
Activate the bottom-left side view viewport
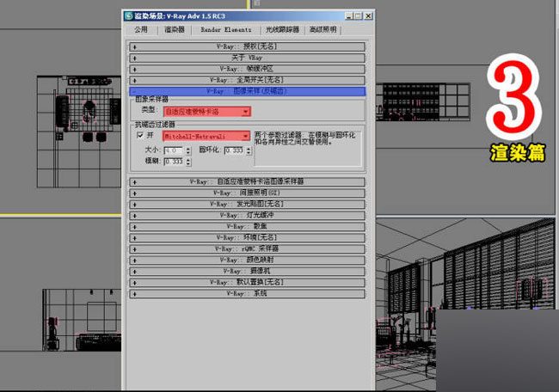60,303
